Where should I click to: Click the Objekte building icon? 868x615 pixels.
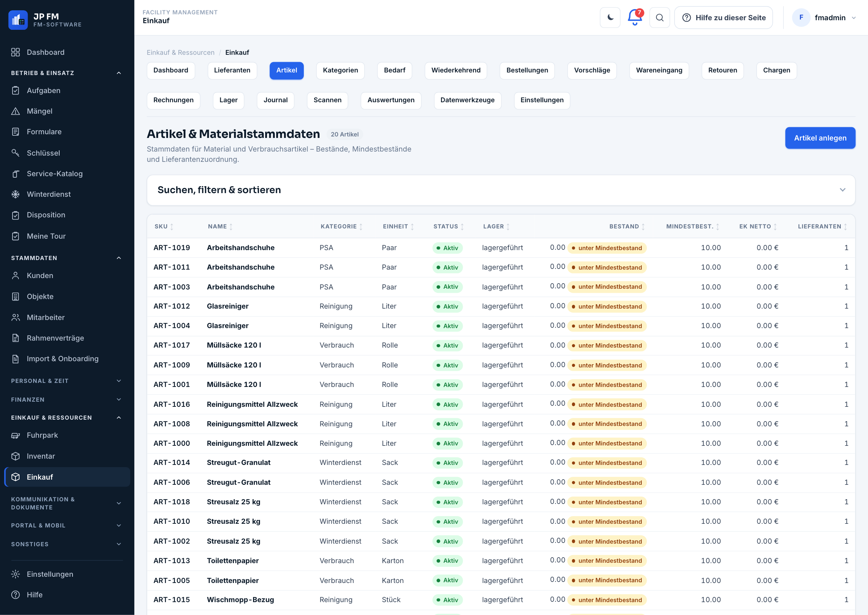coord(15,296)
